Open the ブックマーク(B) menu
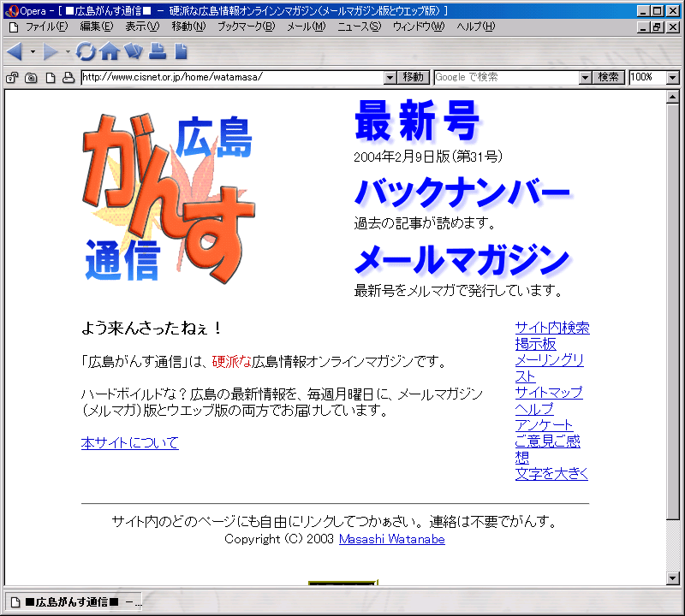685x616 pixels. (247, 27)
